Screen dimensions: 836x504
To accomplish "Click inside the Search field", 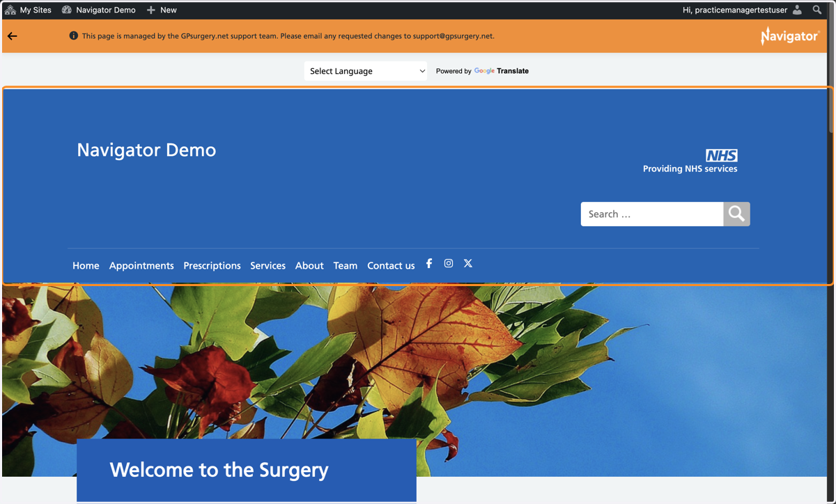I will pos(652,214).
